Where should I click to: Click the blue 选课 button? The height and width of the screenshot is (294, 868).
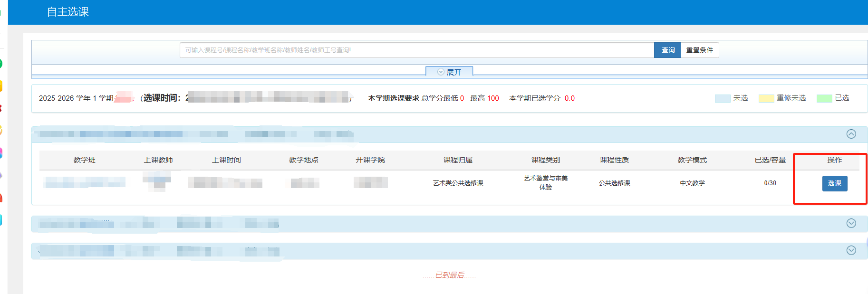pos(834,183)
